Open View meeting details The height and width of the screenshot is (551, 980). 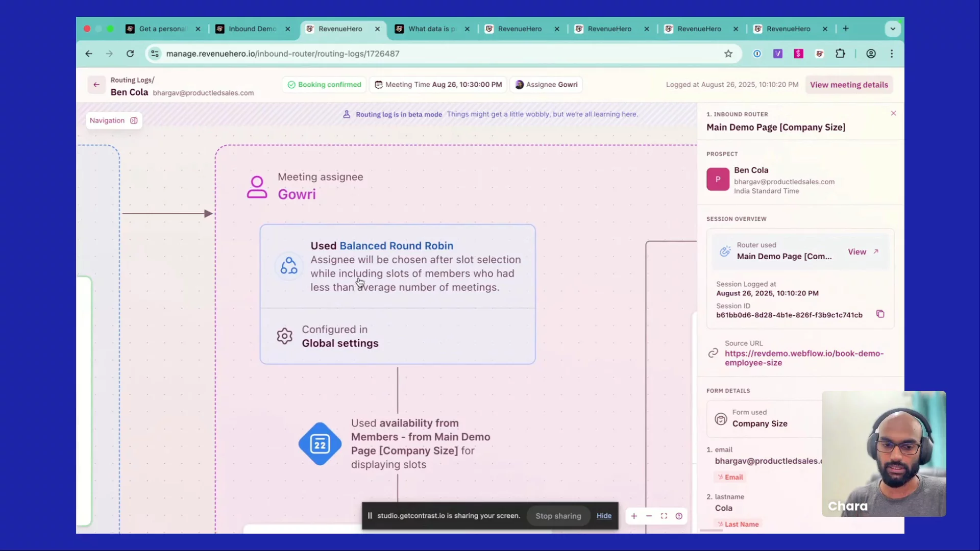[x=849, y=85]
